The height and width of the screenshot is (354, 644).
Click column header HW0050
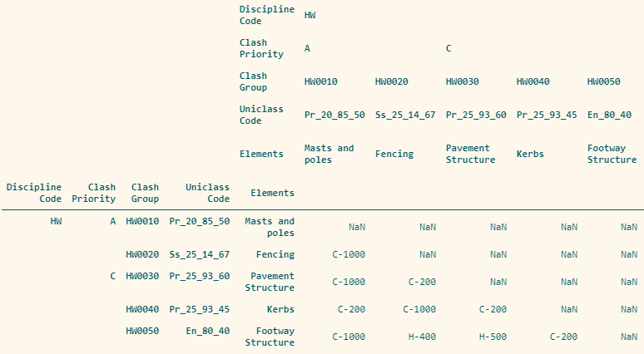point(604,81)
